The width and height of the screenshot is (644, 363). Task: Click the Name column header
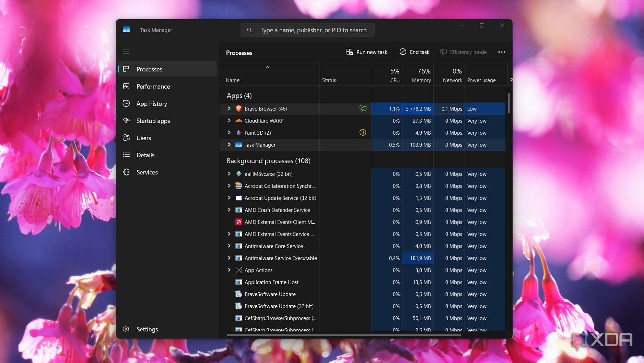click(270, 75)
